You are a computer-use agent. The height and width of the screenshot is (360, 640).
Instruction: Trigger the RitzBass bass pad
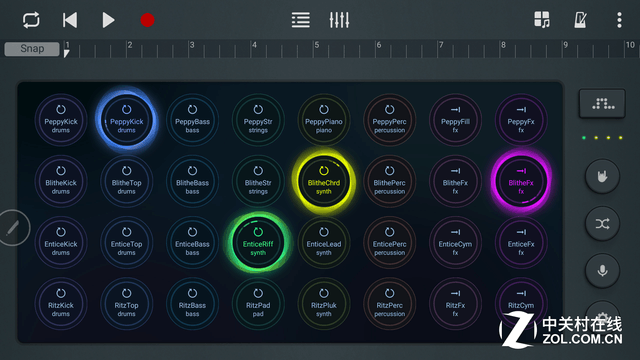[x=192, y=304]
